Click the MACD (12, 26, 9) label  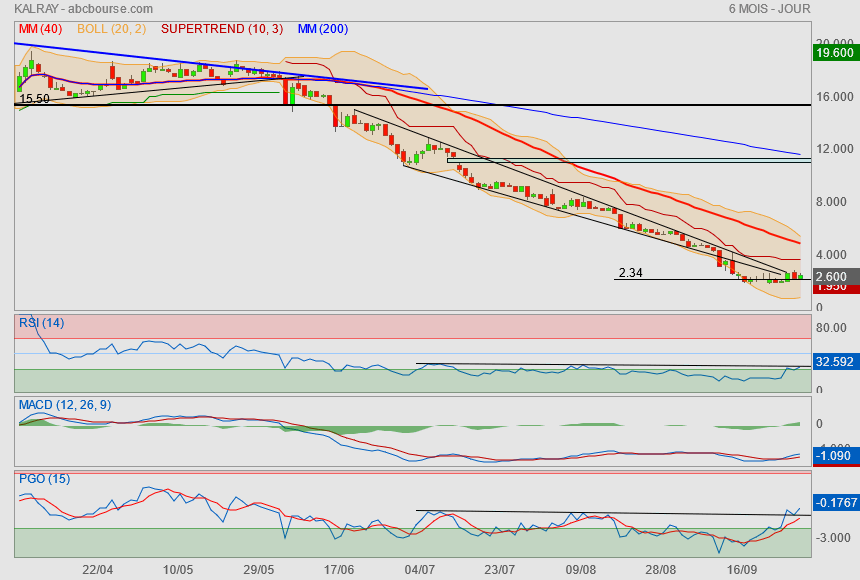coord(65,405)
